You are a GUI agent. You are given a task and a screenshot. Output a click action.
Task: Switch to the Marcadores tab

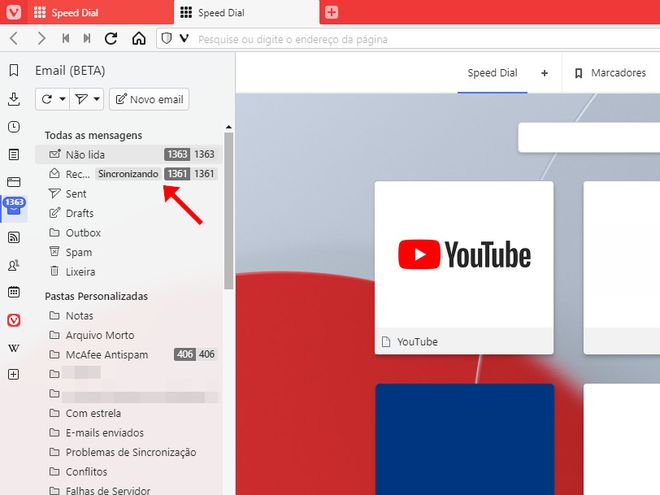click(610, 73)
